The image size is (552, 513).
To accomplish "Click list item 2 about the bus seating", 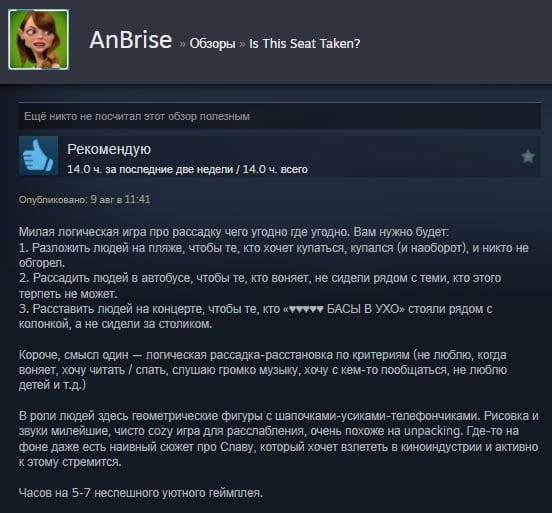I will (260, 286).
